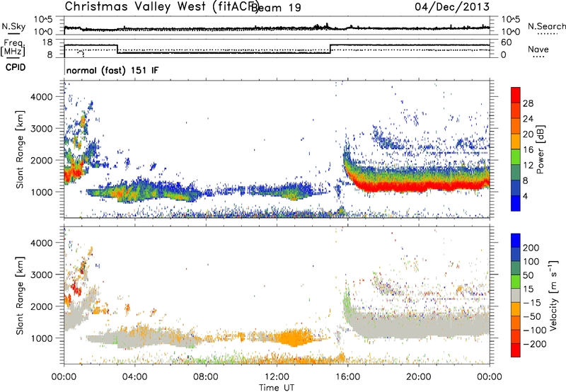Click 'Slant Range [km]' label of power panel
Screen dimensions: 566x392
[x=20, y=149]
